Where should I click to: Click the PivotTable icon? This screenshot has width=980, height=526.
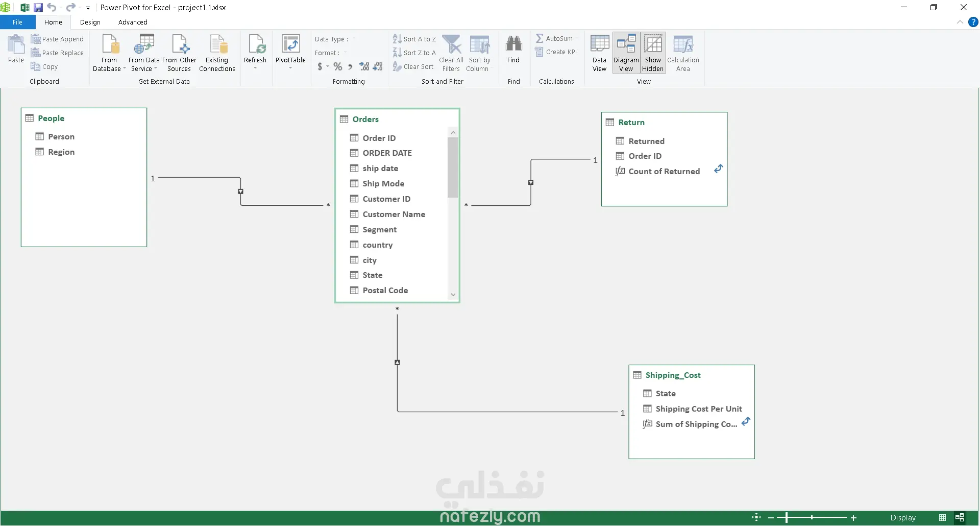point(290,45)
